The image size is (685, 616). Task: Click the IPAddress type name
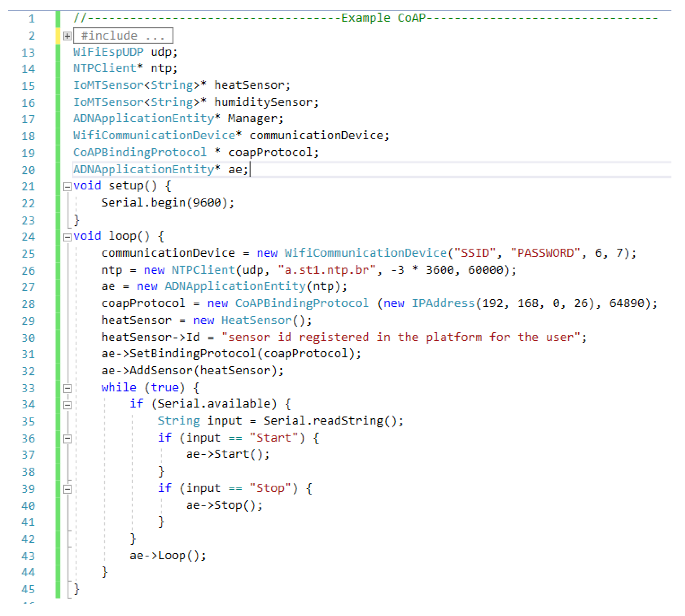coord(443,303)
